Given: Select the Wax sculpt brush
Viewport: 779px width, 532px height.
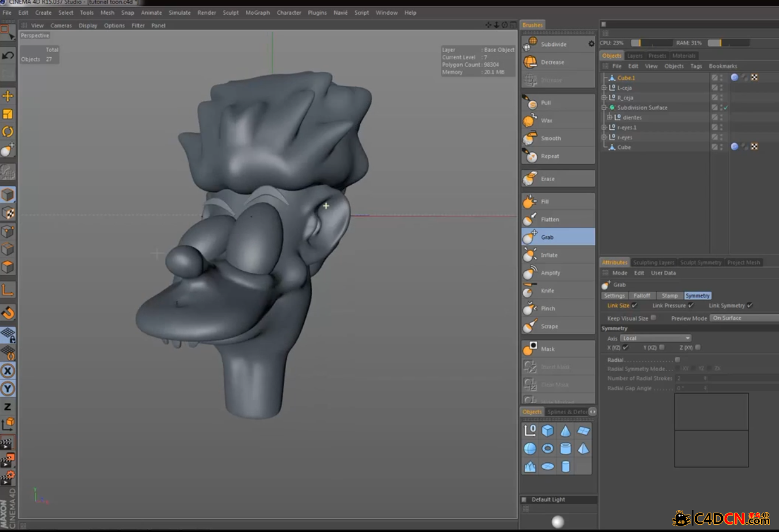Looking at the screenshot, I should pos(558,121).
